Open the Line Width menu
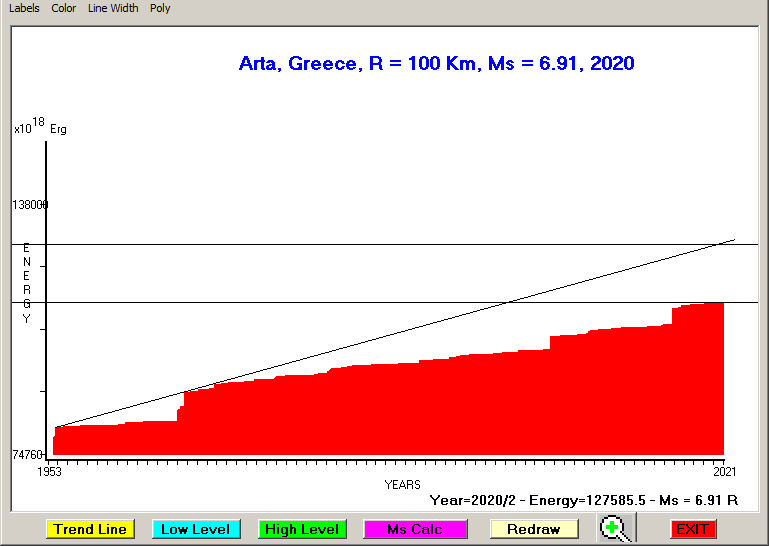The width and height of the screenshot is (769, 546). pyautogui.click(x=113, y=8)
